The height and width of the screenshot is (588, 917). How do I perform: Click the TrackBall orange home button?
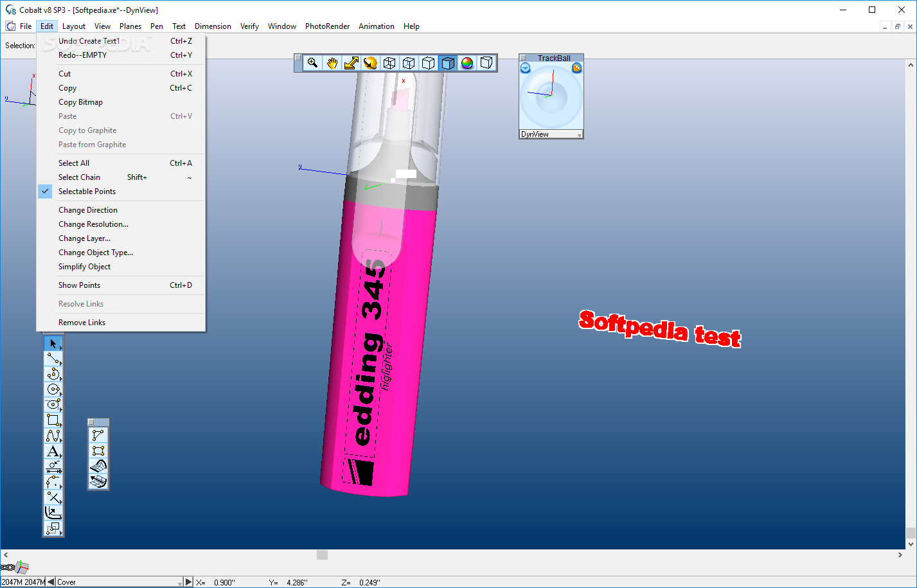tap(576, 68)
